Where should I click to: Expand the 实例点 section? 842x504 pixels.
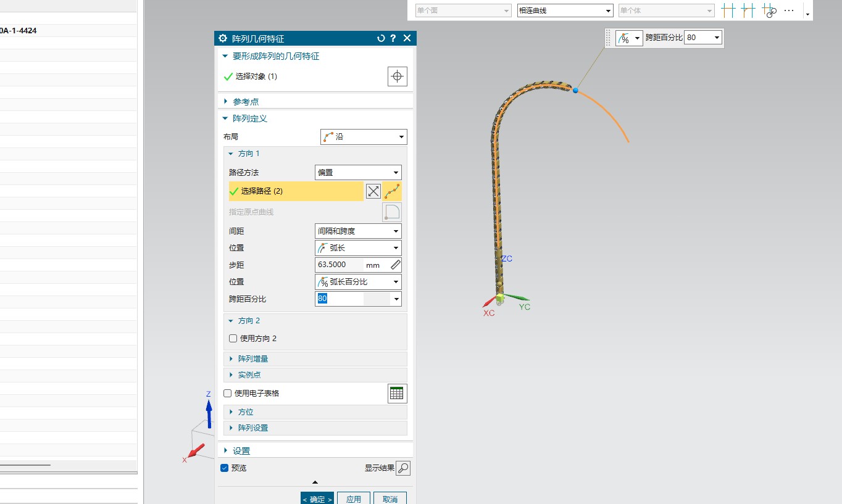click(231, 375)
